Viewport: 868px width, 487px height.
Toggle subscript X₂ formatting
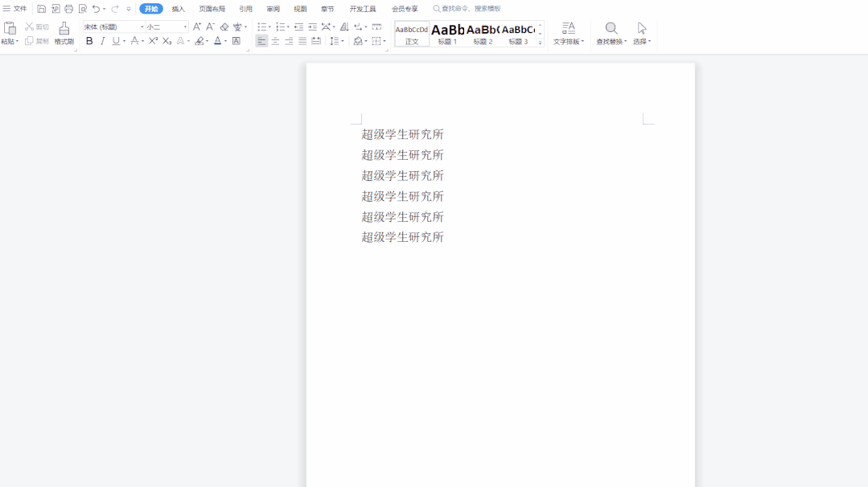pyautogui.click(x=167, y=41)
